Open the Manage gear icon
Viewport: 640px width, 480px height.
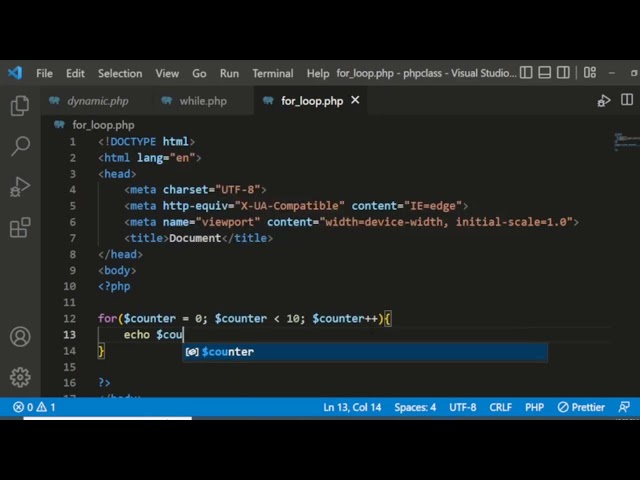point(20,377)
